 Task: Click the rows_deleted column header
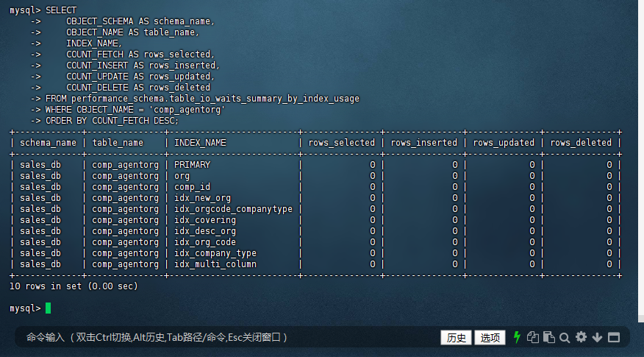581,143
